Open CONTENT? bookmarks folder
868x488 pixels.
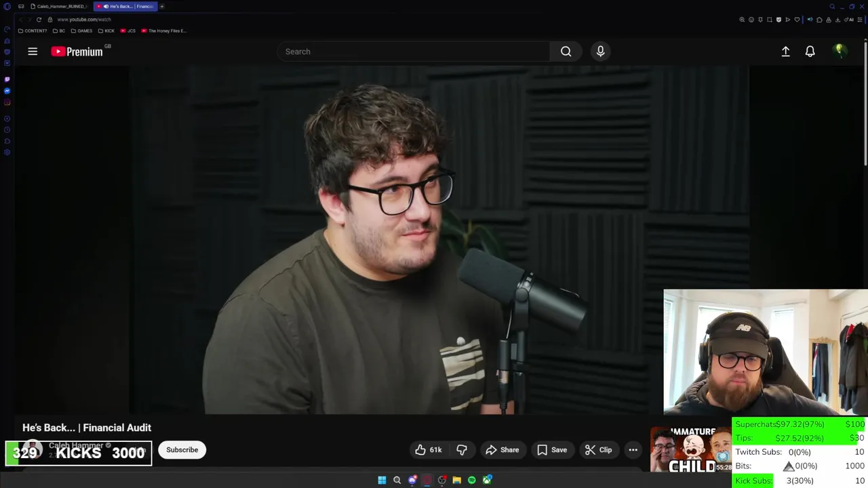coord(33,31)
